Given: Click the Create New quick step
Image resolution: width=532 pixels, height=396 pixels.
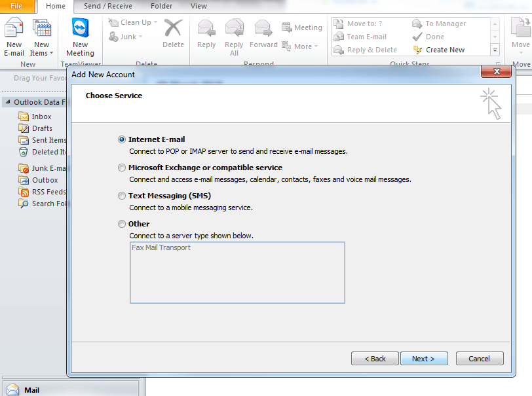Looking at the screenshot, I should [439, 50].
